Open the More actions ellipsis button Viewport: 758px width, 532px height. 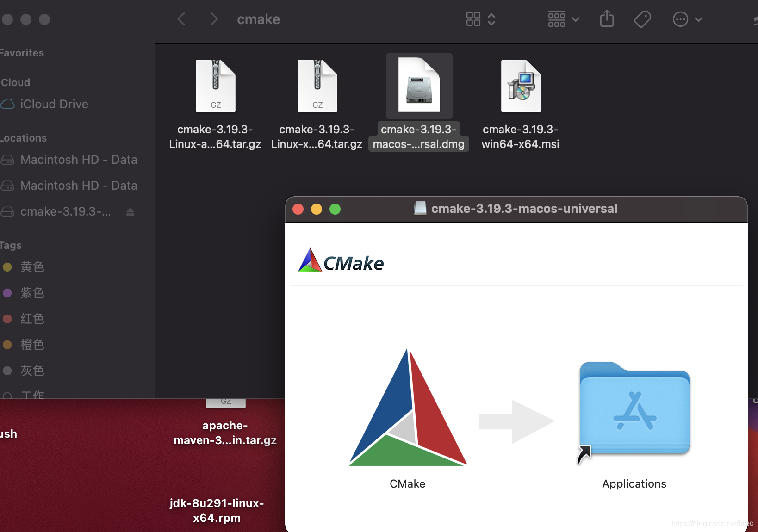pos(680,19)
